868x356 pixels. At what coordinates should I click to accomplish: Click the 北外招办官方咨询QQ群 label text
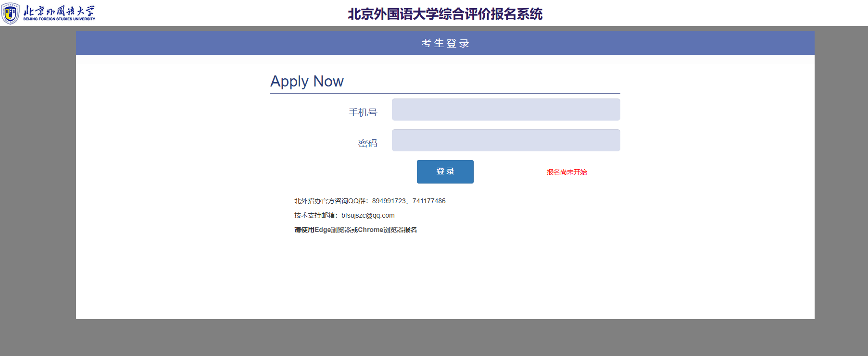click(x=330, y=201)
